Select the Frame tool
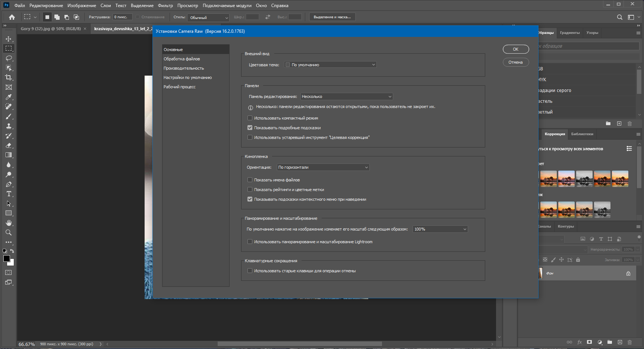This screenshot has height=349, width=644. coord(9,87)
